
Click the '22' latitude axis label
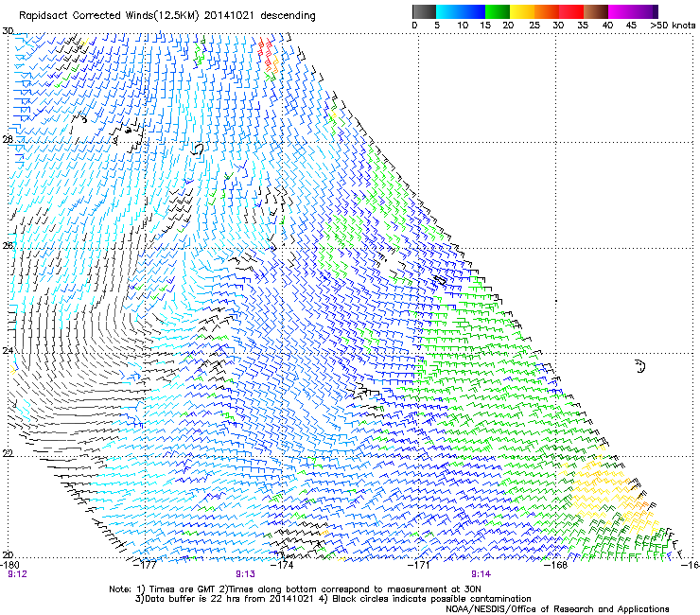click(x=8, y=453)
